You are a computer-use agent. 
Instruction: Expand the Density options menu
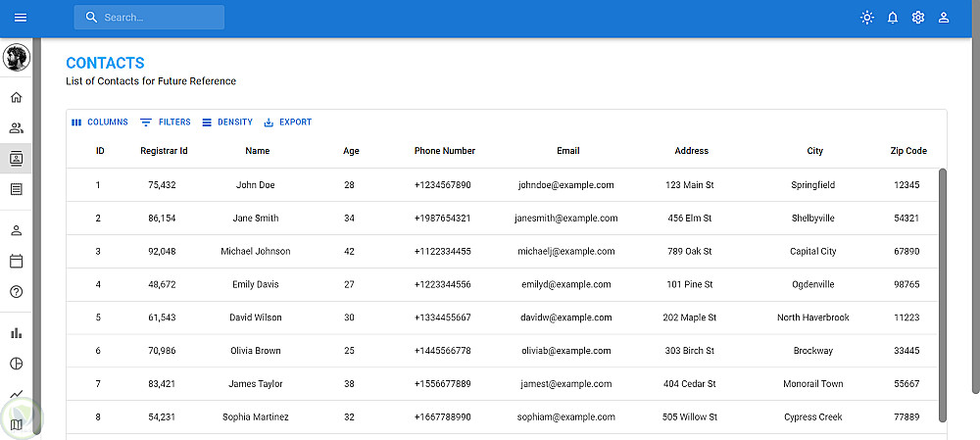pyautogui.click(x=227, y=122)
